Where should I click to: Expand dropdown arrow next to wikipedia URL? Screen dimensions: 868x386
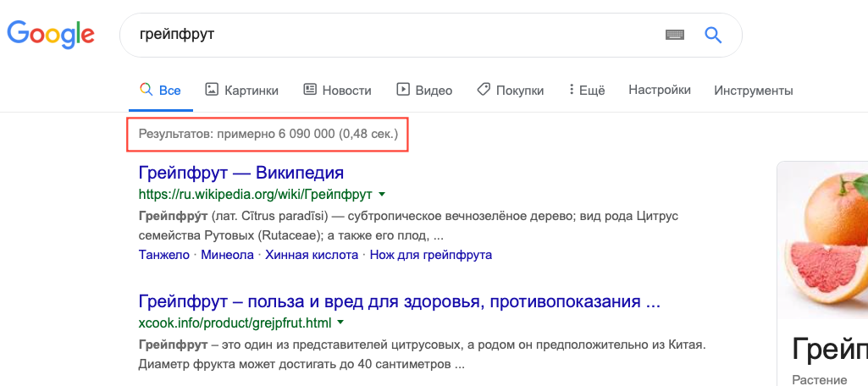tap(382, 194)
